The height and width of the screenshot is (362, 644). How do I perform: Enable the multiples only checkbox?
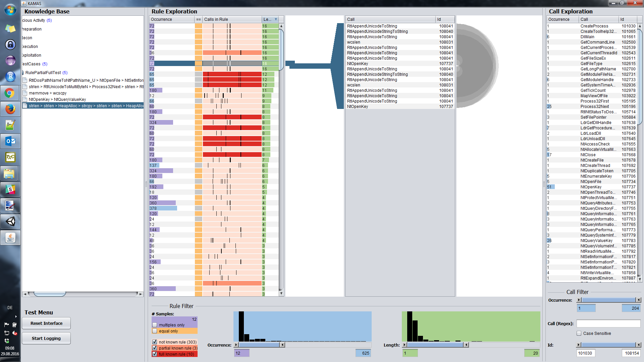click(x=155, y=325)
